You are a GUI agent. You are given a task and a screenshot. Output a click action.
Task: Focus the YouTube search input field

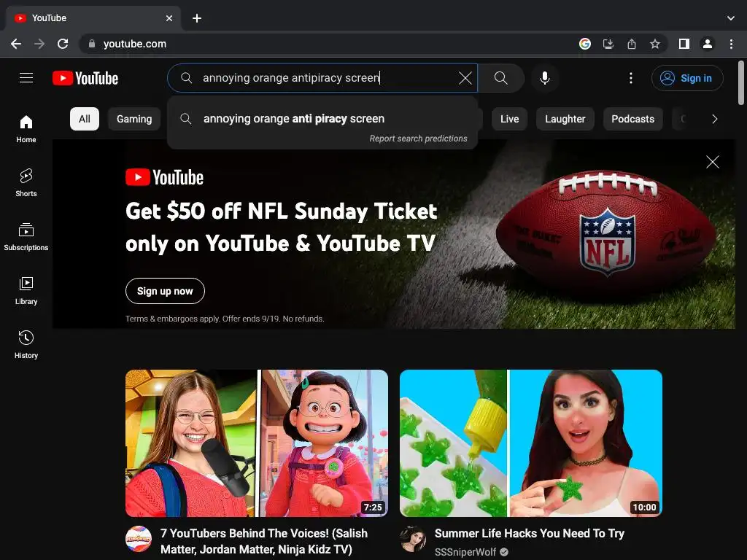click(324, 78)
